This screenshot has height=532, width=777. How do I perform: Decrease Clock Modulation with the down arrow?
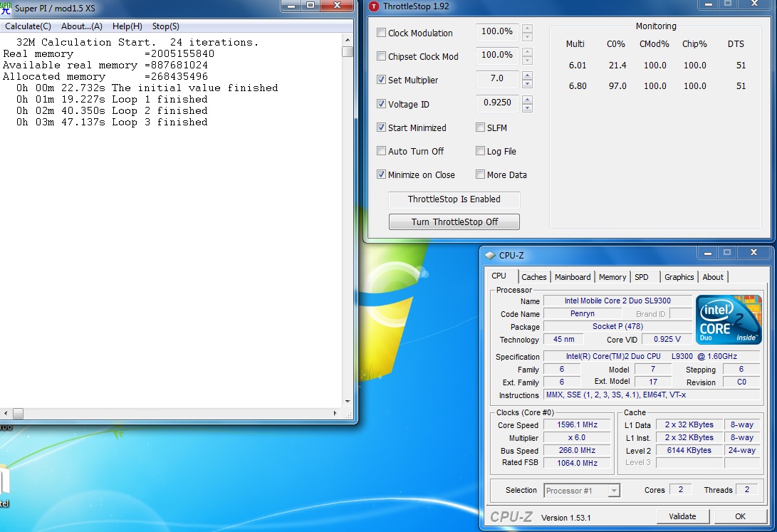(x=527, y=36)
